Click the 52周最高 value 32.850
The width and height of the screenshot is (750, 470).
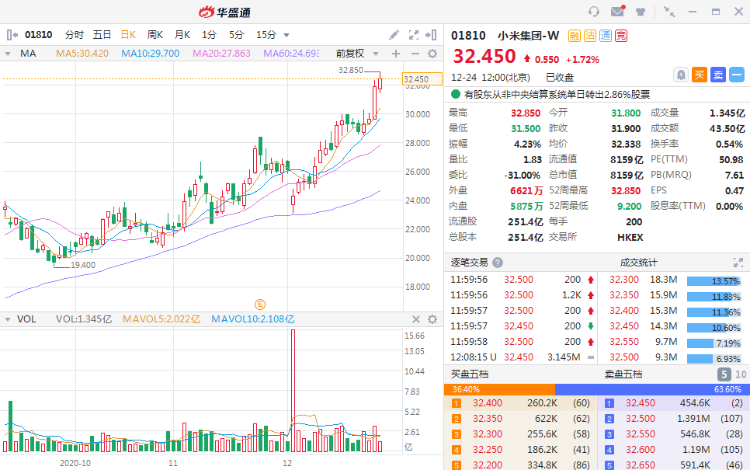(626, 191)
